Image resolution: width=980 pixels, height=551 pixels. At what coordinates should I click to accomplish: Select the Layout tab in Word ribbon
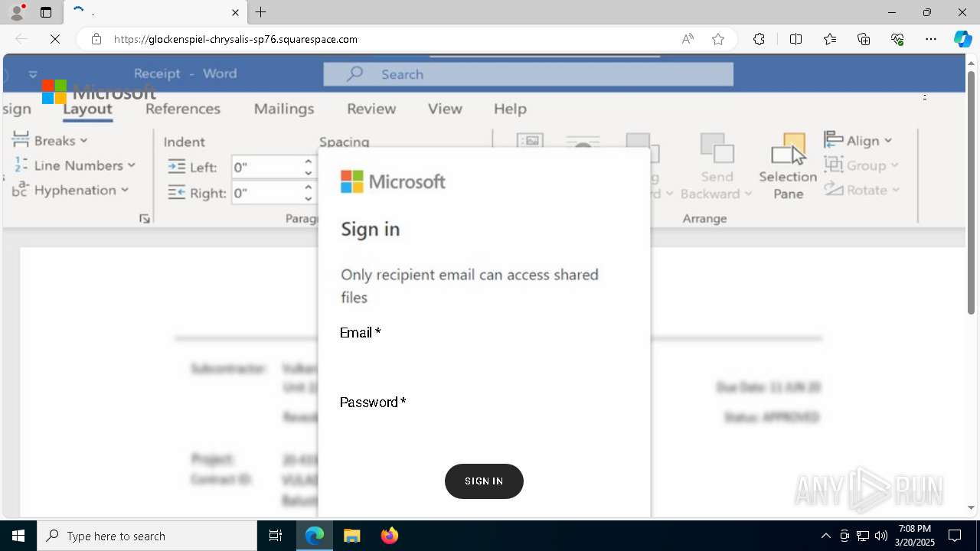[x=87, y=109]
